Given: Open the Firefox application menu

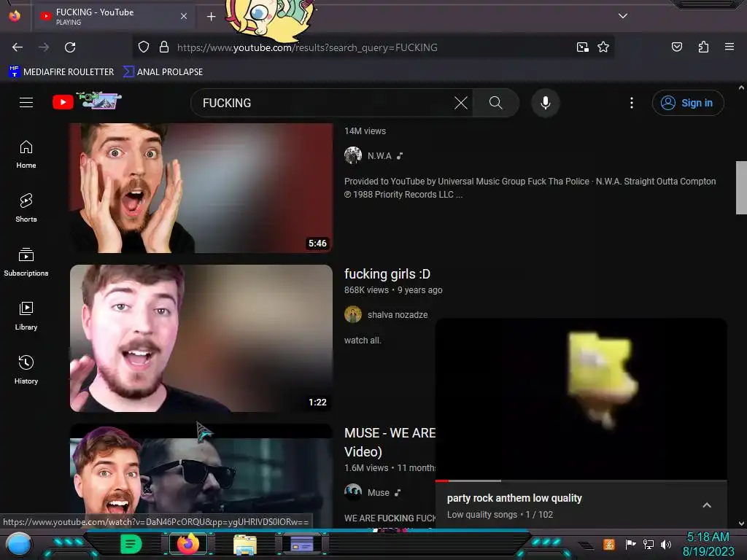Looking at the screenshot, I should (729, 47).
